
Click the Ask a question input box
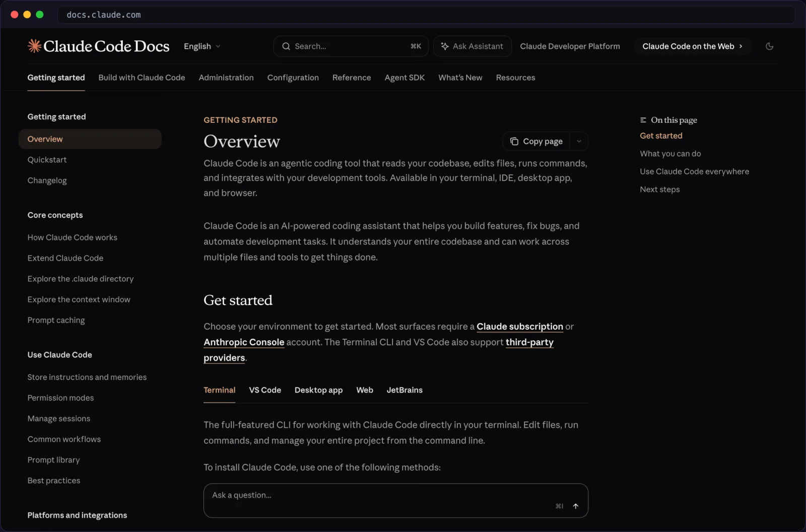[x=395, y=500]
